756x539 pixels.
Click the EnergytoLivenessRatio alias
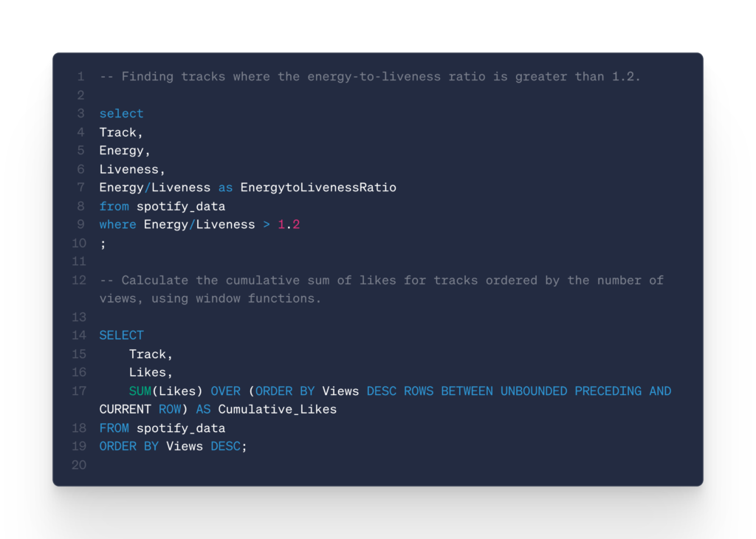pos(318,188)
